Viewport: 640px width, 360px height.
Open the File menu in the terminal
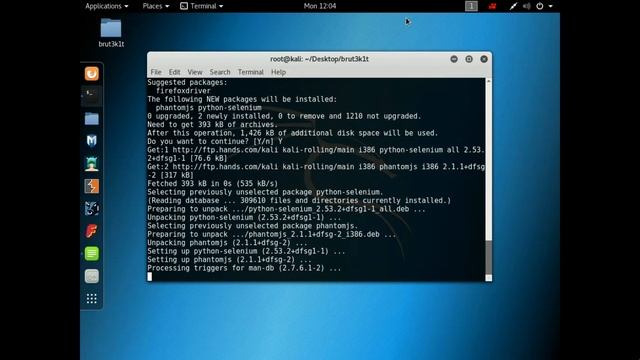point(156,72)
